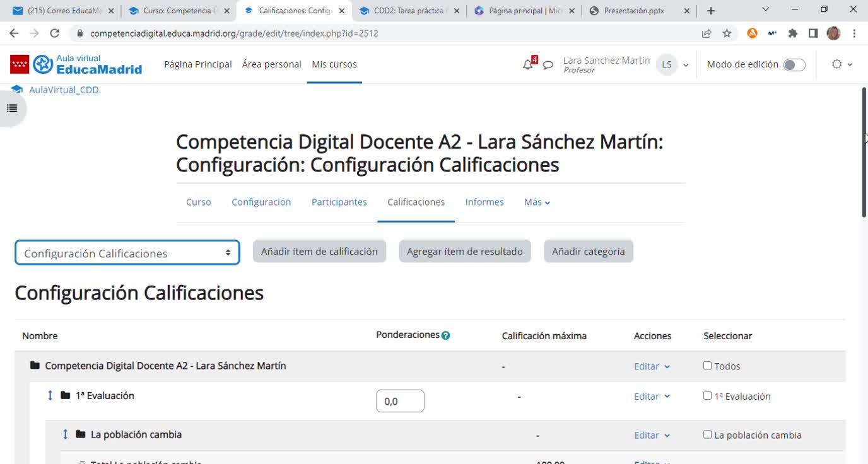
Task: Click the move icon for 1ª Evaluación
Action: click(50, 396)
